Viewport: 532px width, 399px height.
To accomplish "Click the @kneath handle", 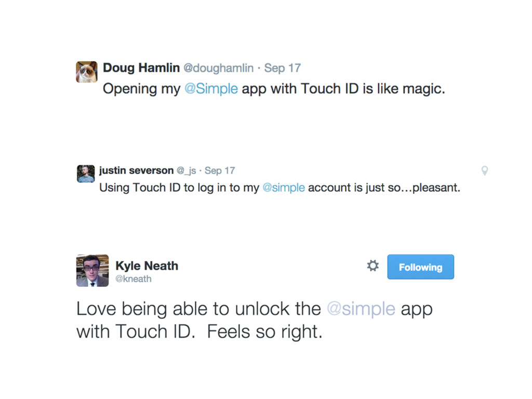I will [x=134, y=279].
